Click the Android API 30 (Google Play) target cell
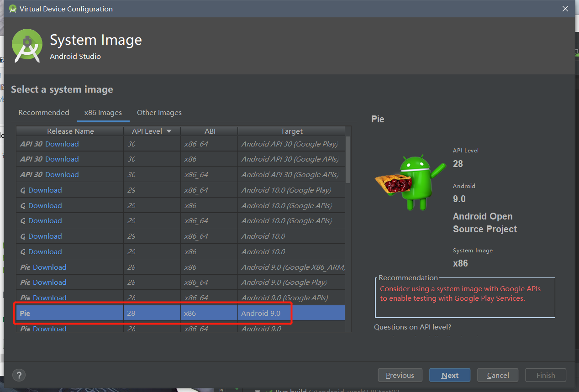 [x=291, y=144]
